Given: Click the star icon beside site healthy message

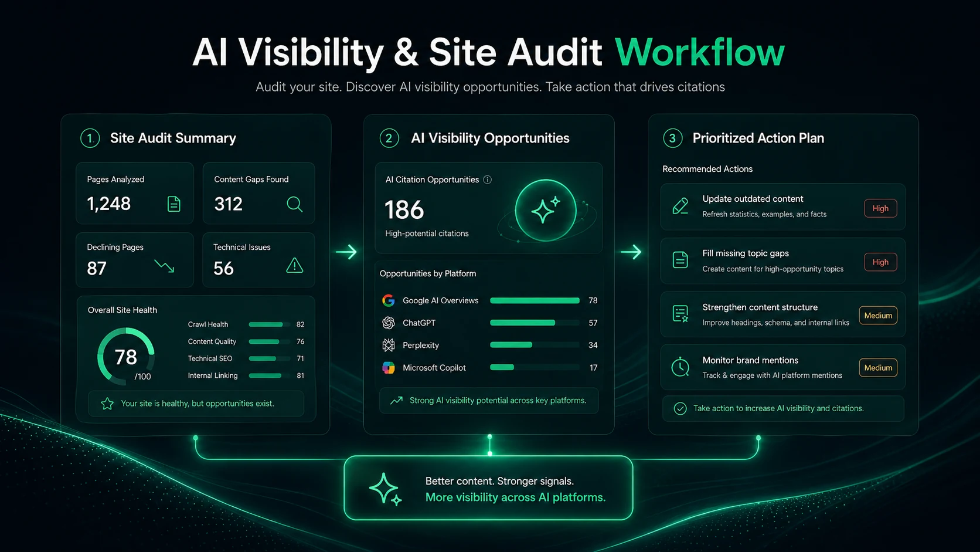Looking at the screenshot, I should click(107, 404).
